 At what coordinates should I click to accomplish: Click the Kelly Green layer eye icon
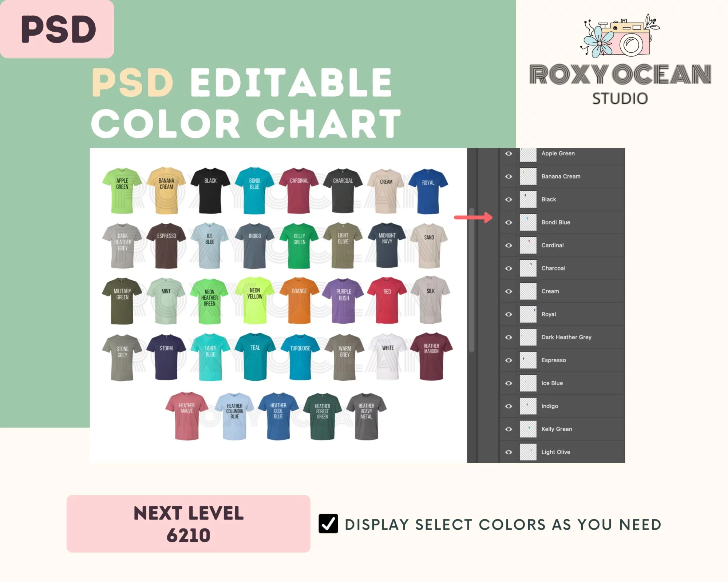tap(508, 429)
